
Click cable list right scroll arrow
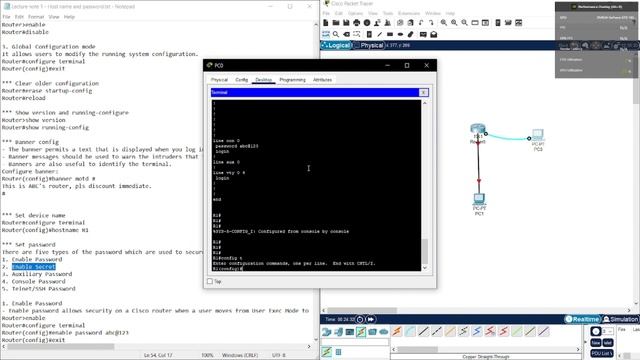[x=578, y=349]
